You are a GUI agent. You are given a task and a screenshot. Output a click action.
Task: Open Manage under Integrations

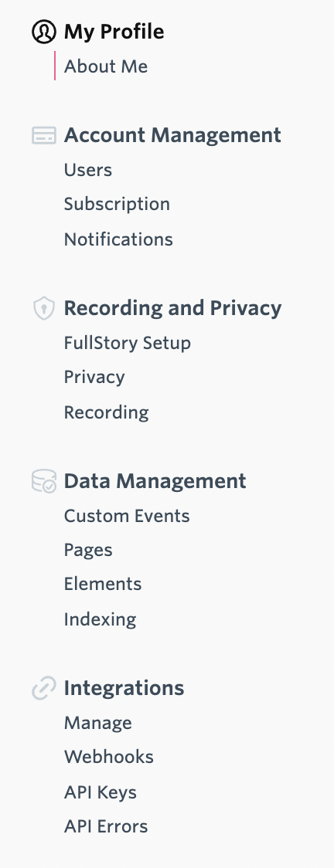(x=98, y=723)
